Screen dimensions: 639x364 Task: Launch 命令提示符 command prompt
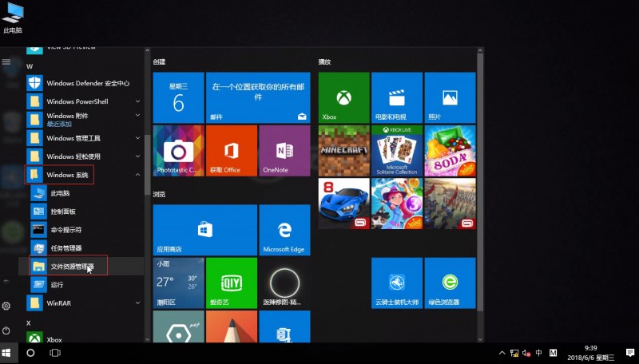click(x=84, y=230)
